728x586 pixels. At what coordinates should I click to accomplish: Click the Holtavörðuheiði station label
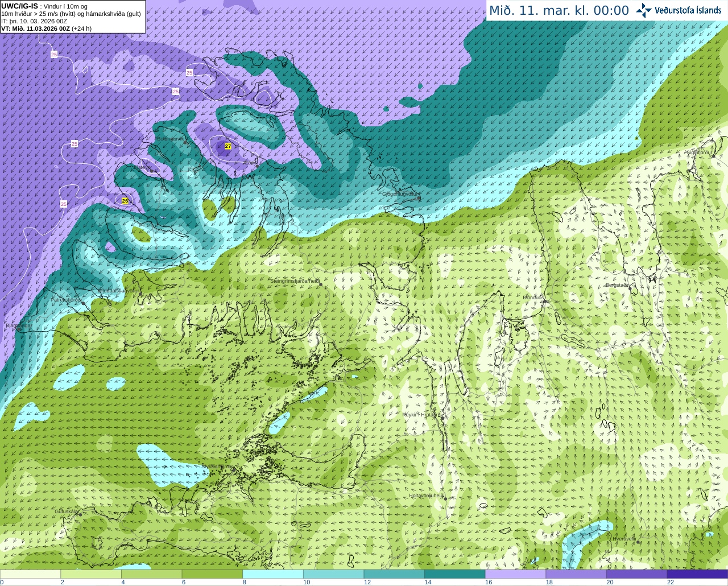tap(427, 496)
